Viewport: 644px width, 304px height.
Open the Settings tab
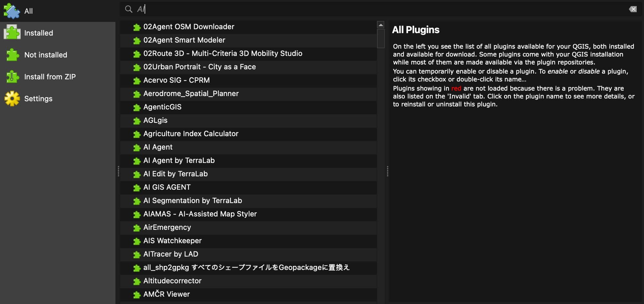click(x=58, y=99)
